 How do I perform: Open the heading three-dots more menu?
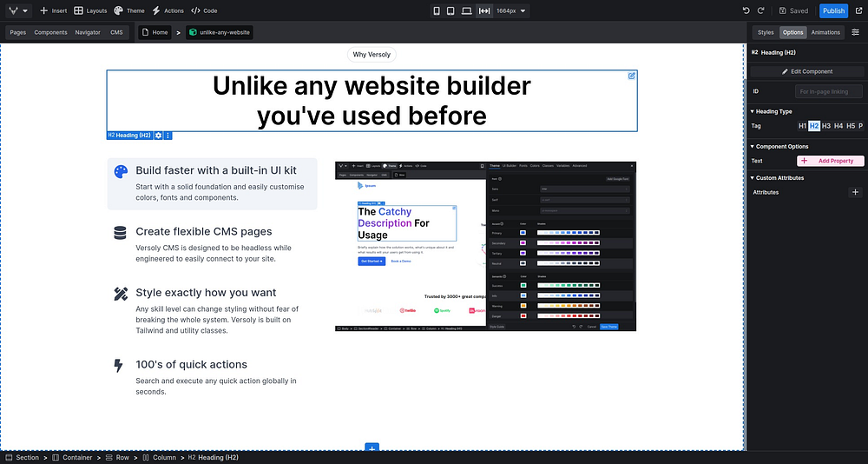coord(168,136)
